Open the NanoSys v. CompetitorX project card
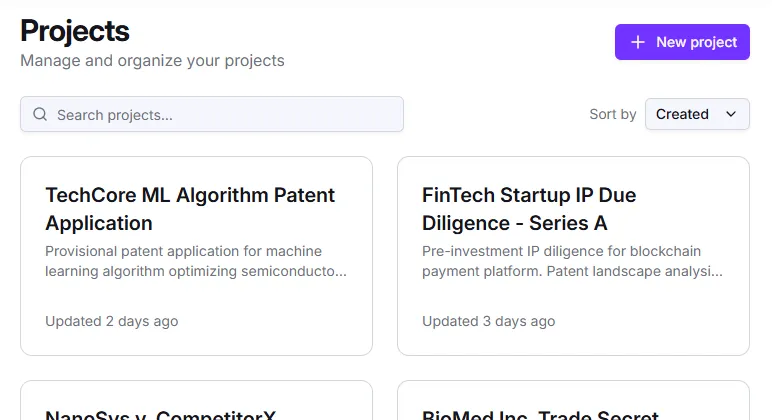 196,404
